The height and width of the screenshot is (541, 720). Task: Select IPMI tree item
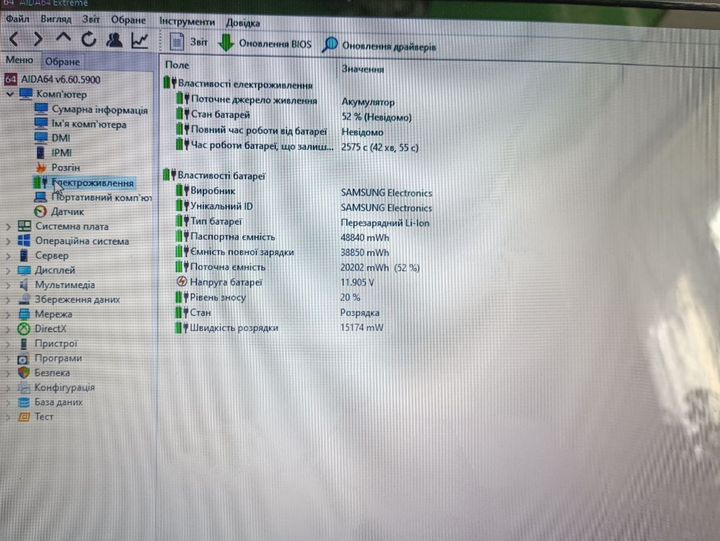click(53, 152)
